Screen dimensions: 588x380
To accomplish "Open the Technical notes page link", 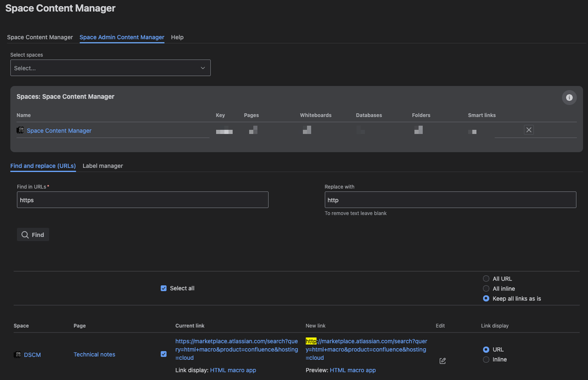I will [x=94, y=355].
